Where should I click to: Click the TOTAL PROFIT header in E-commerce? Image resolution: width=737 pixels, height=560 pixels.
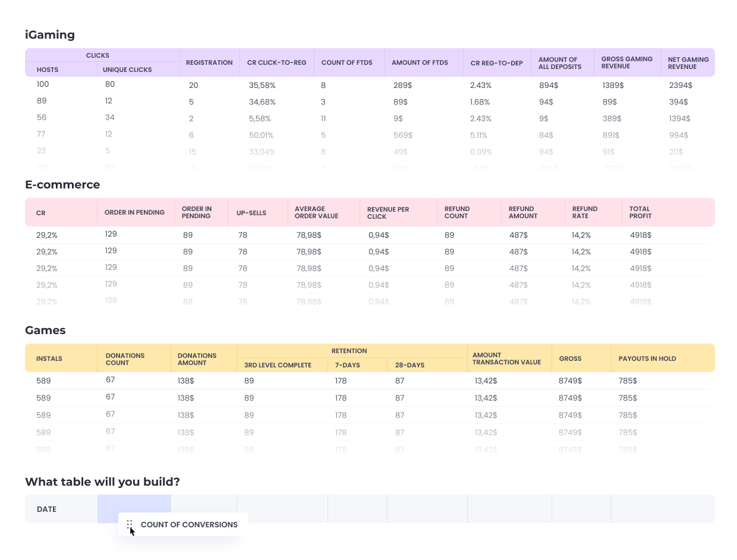640,212
